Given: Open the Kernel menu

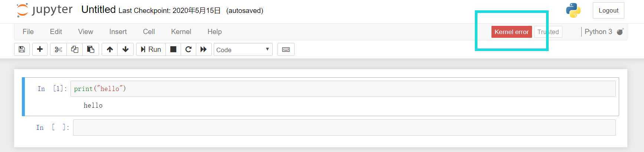Looking at the screenshot, I should (x=181, y=32).
